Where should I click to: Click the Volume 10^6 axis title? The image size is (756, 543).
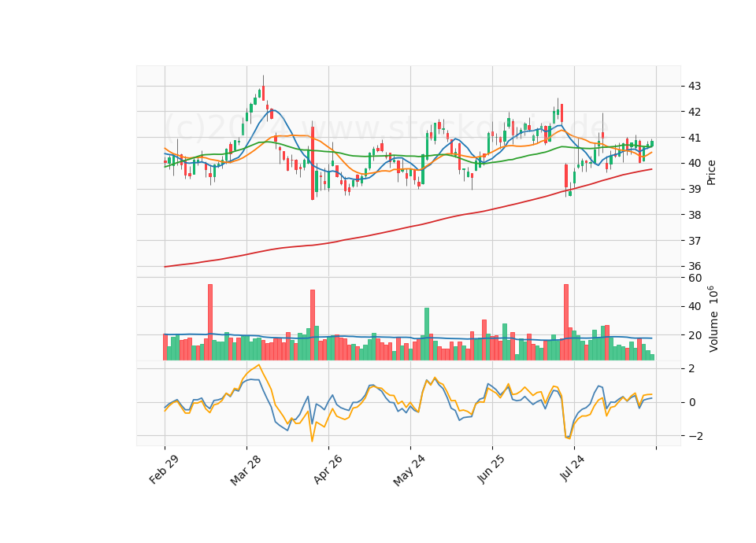tap(713, 319)
